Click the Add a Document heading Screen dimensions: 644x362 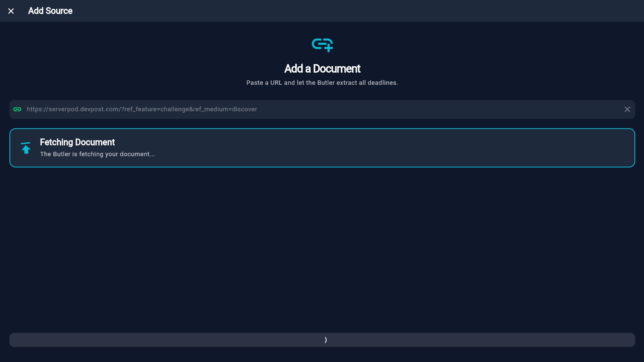[x=322, y=69]
